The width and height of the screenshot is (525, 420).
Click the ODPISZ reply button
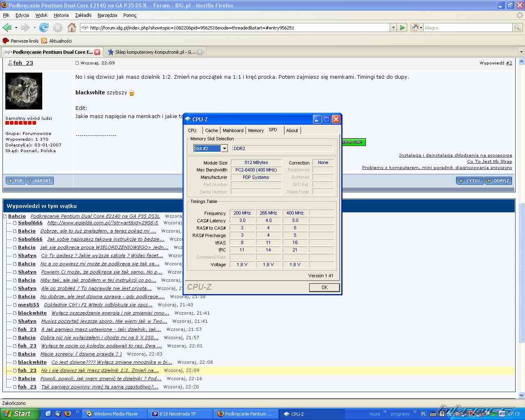(x=498, y=181)
